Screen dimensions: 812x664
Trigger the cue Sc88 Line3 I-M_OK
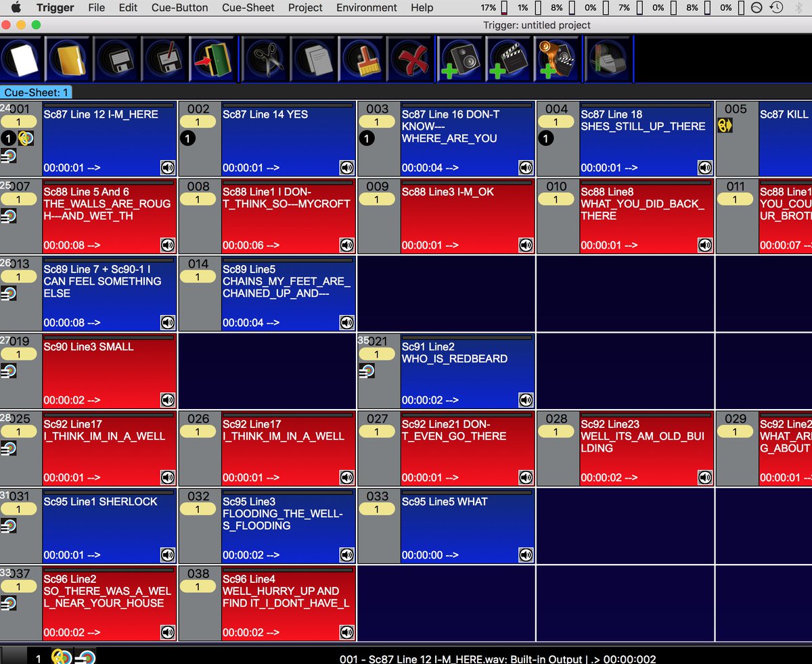click(x=468, y=216)
